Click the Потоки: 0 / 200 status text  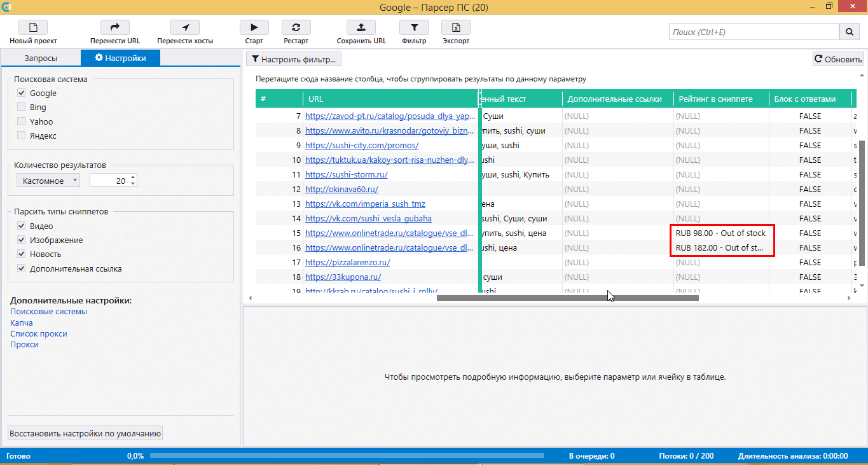point(687,456)
